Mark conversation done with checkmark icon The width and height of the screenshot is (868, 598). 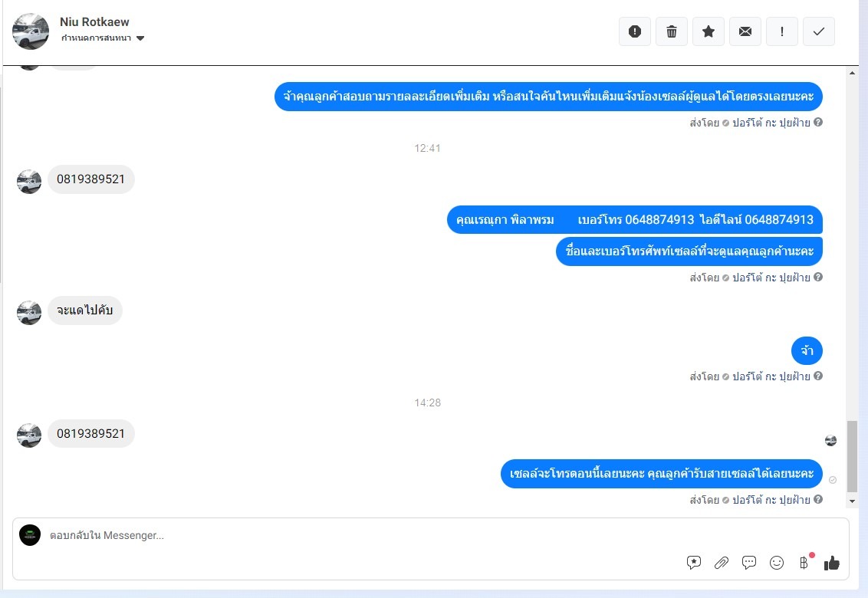(x=819, y=31)
